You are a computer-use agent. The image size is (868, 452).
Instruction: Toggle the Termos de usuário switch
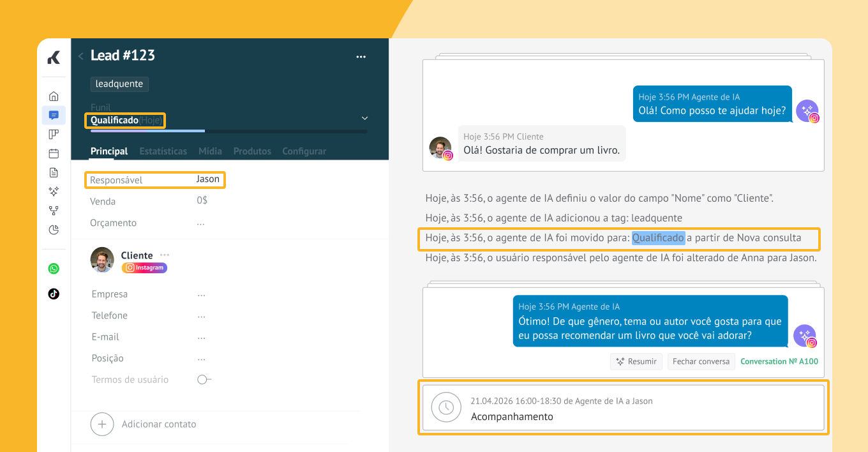(204, 380)
